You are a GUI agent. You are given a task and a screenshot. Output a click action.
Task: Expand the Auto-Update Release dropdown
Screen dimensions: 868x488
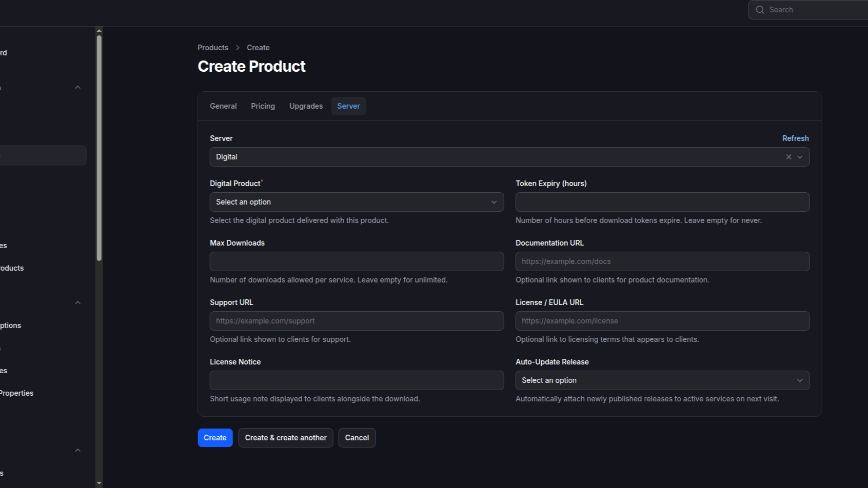click(662, 380)
